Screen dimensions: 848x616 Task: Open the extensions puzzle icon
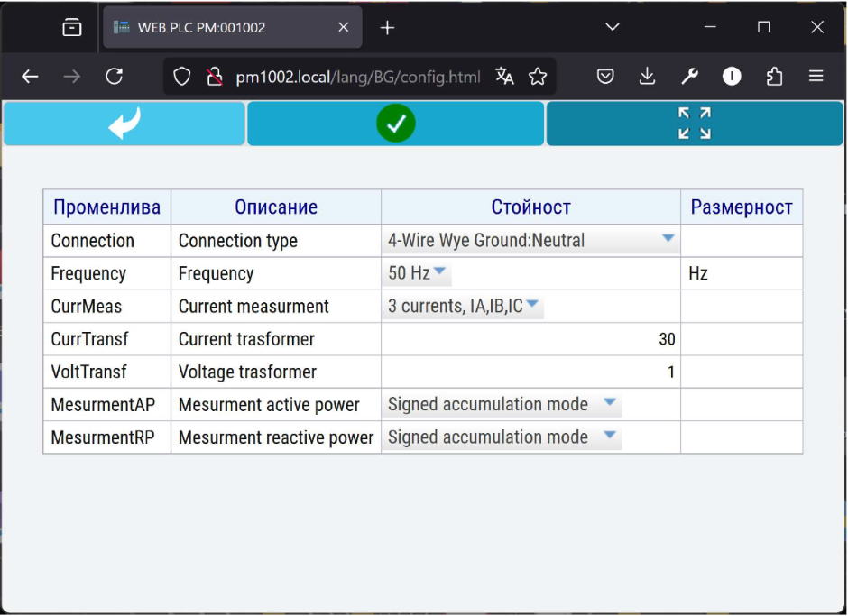(x=774, y=77)
